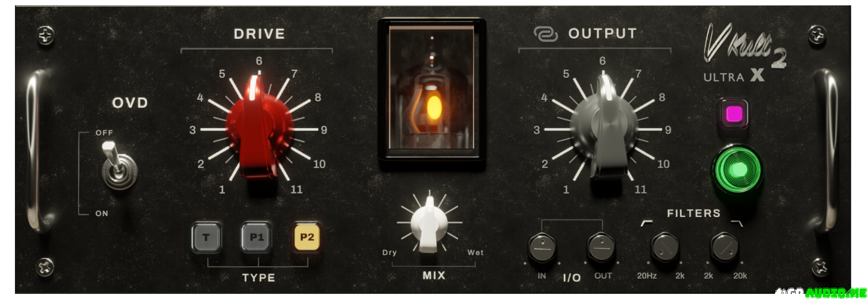868x299 pixels.
Task: Click the Plugin Alliance logo beside OUTPUT
Action: [546, 34]
